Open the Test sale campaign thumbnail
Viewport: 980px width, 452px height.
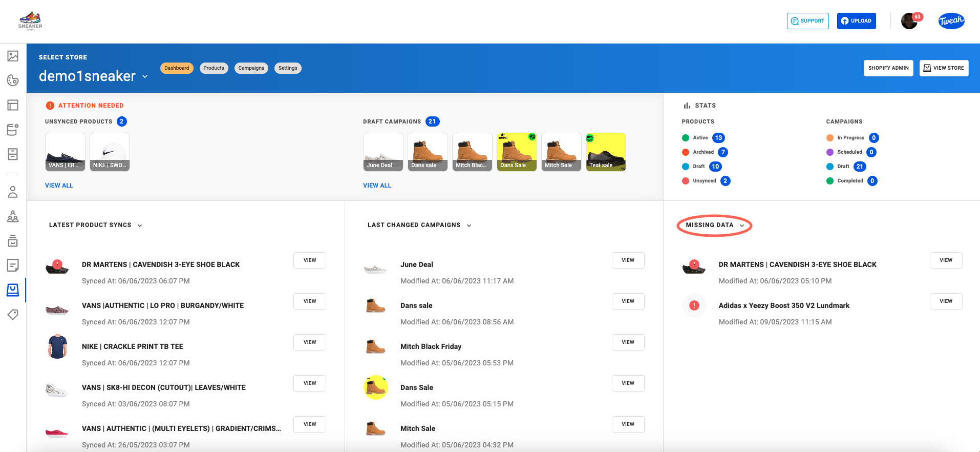606,152
